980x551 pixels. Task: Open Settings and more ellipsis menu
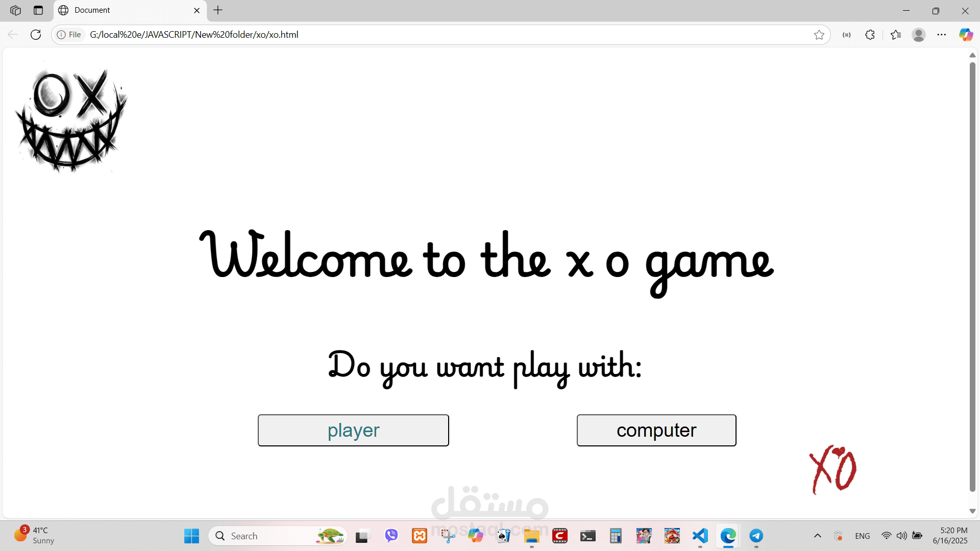[x=942, y=35]
